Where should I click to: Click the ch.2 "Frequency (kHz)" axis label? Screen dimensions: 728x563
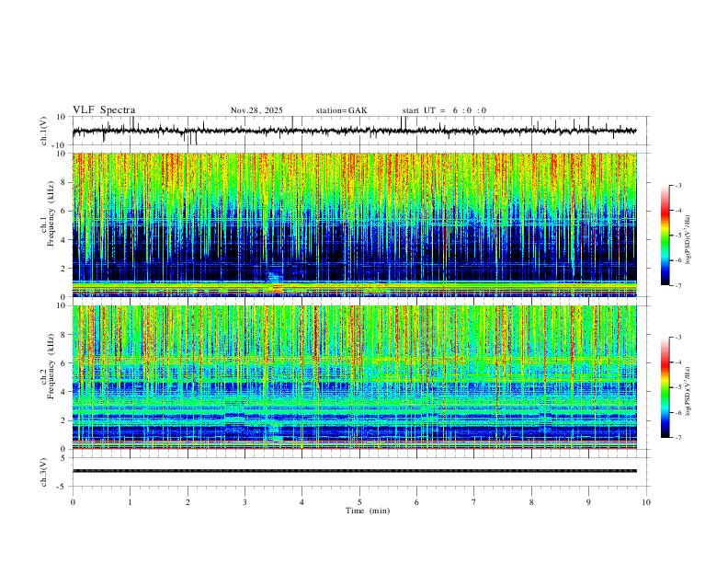[51, 366]
